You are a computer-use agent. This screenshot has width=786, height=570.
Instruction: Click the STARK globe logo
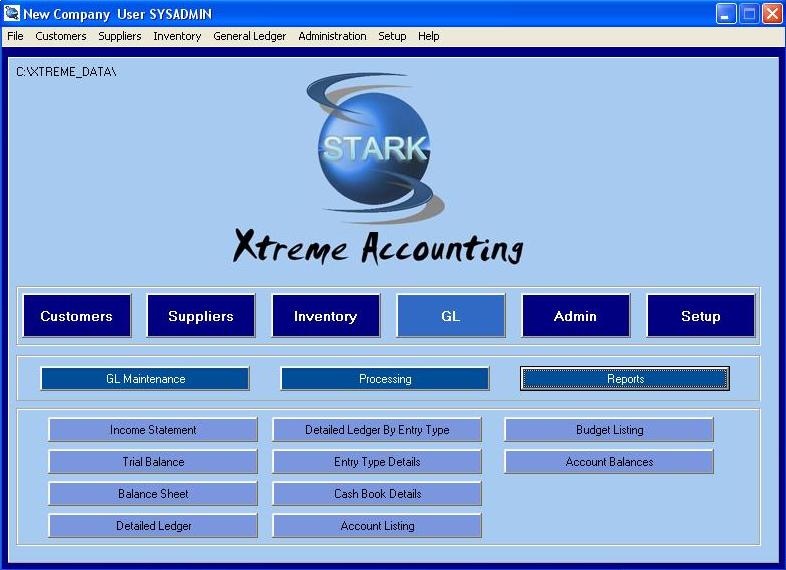[375, 148]
